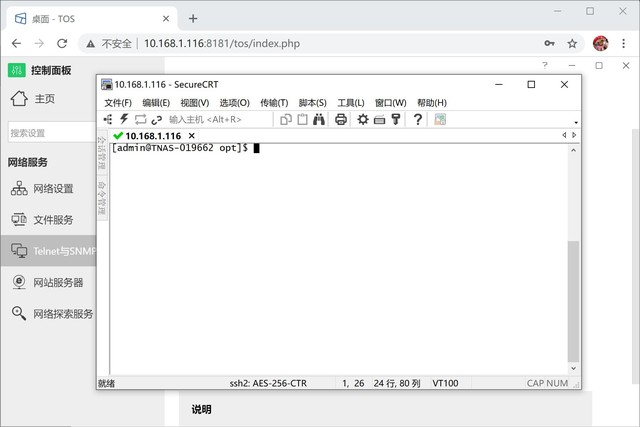
Task: Open the 工具(L) menu
Action: (x=351, y=102)
